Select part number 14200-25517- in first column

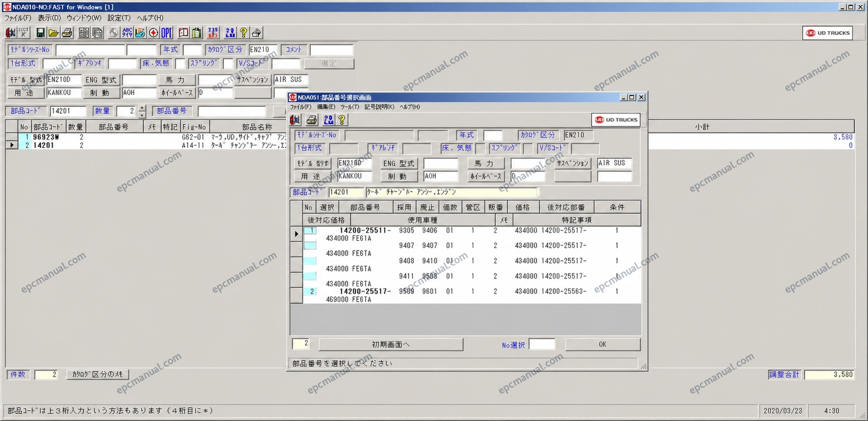pyautogui.click(x=365, y=291)
